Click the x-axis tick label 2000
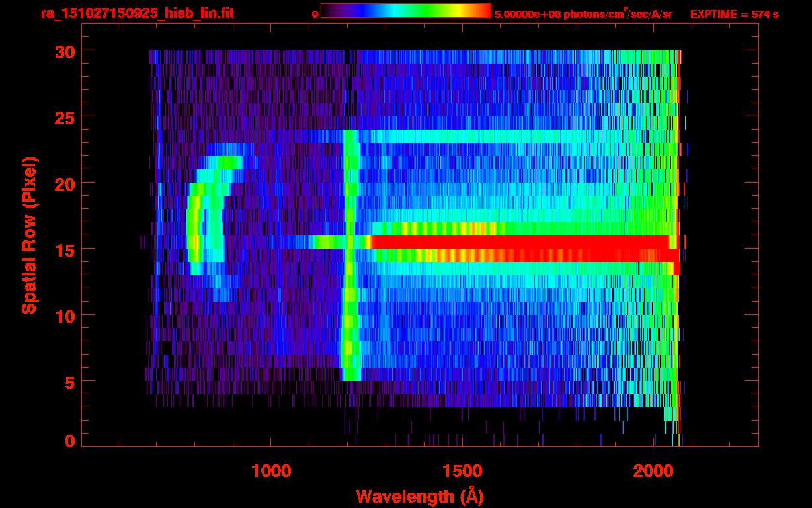The height and width of the screenshot is (508, 812). pyautogui.click(x=653, y=471)
